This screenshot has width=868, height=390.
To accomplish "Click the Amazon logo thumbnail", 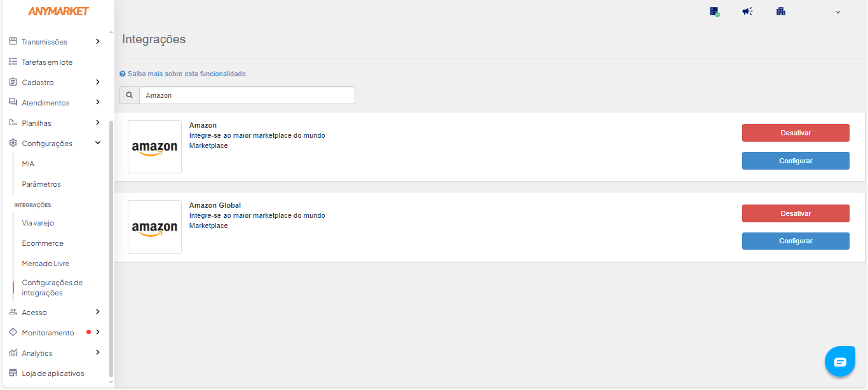I will (154, 147).
